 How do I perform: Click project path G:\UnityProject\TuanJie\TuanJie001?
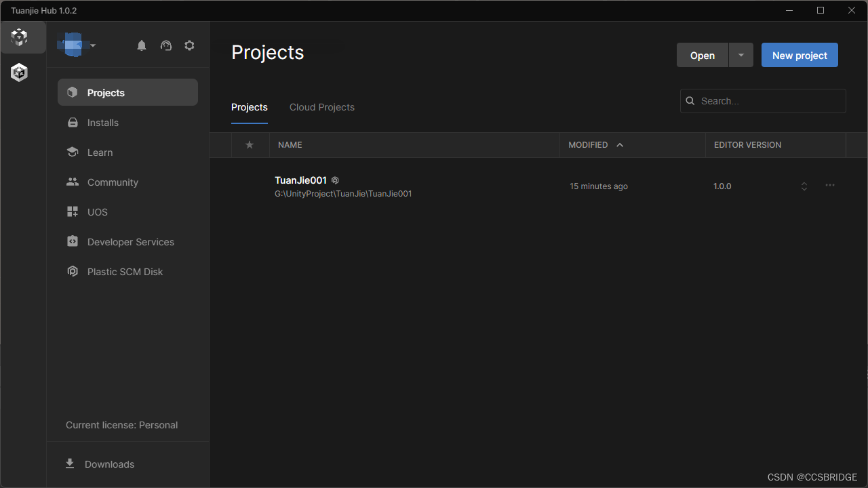pyautogui.click(x=343, y=194)
